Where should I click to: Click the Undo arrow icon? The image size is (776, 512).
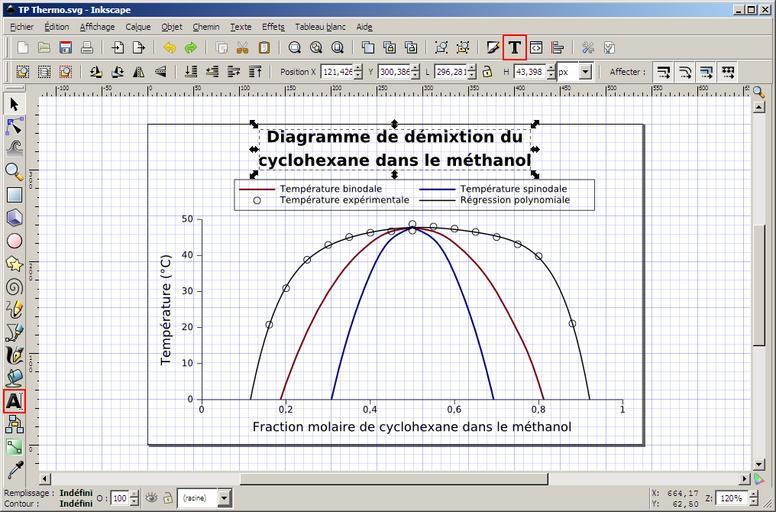tap(169, 47)
